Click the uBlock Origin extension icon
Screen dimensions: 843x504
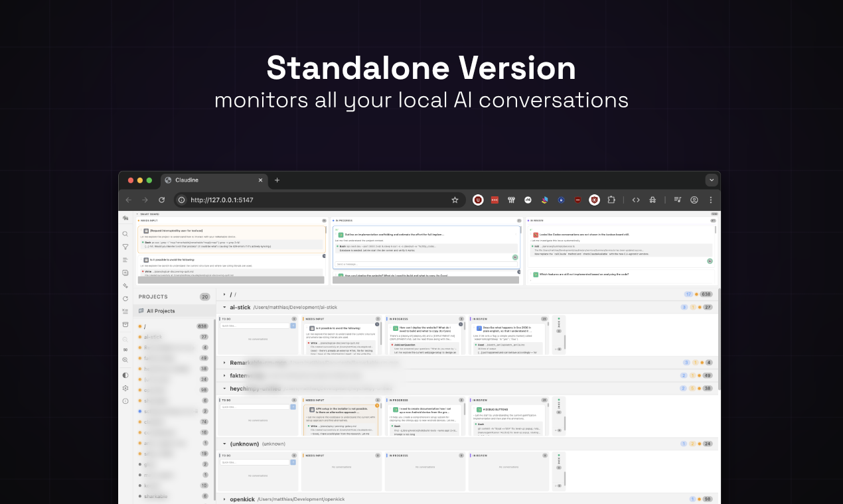pos(478,200)
